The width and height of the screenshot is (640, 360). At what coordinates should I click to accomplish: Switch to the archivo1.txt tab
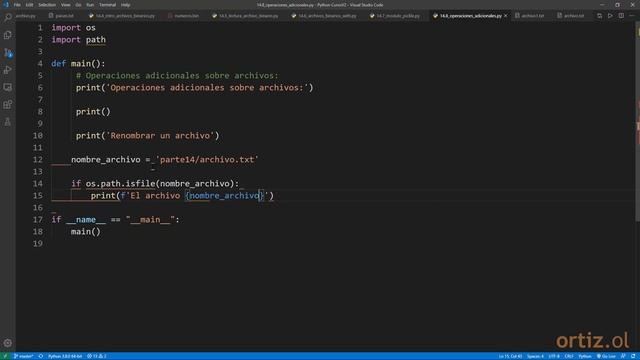530,16
